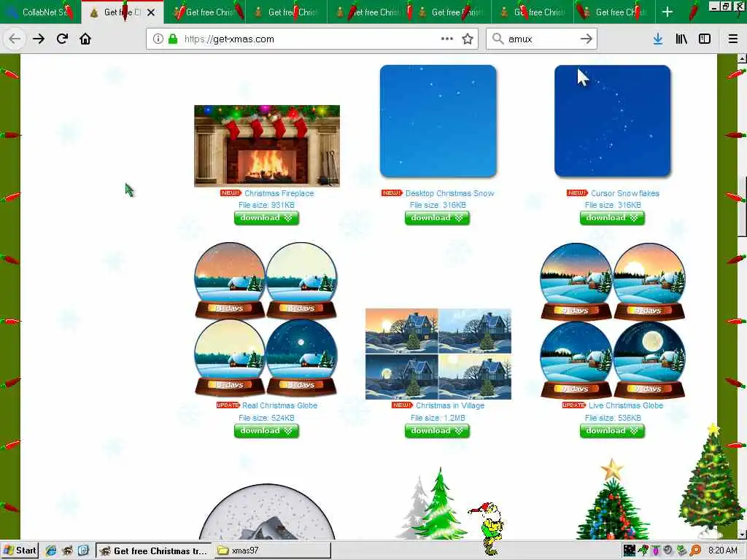Download Christmas in Village
Screen dimensions: 747x560
click(x=437, y=431)
